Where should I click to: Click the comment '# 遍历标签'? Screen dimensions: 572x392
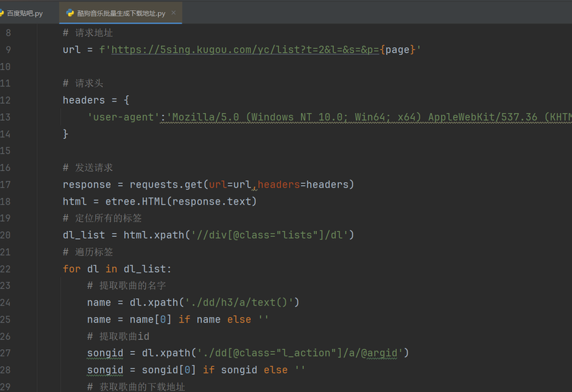87,252
